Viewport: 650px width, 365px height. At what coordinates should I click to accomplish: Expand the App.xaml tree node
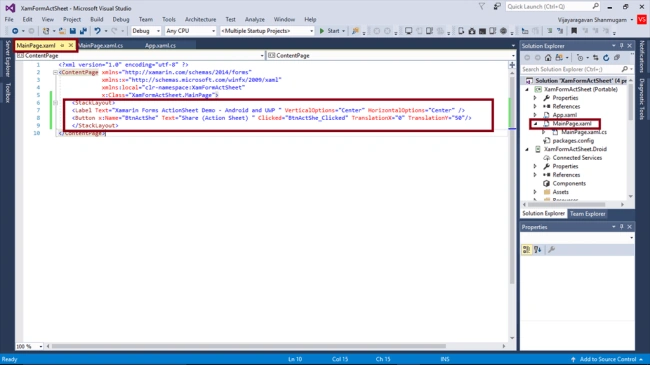coord(535,115)
